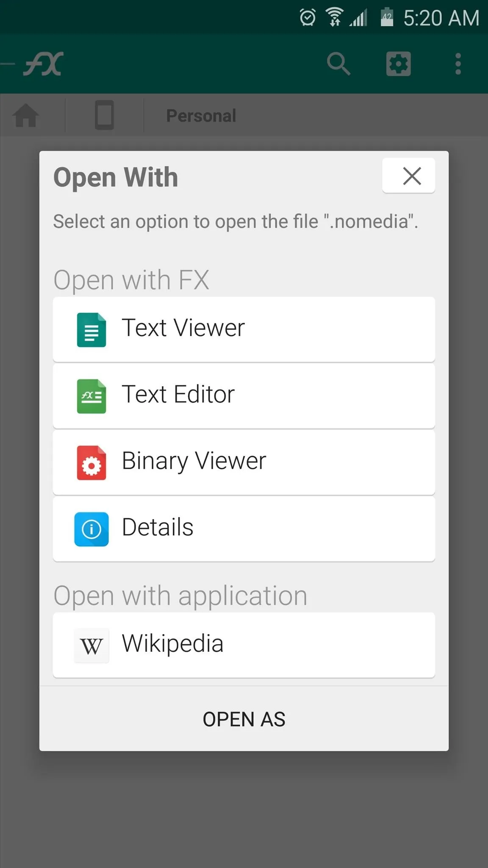Tap the FX logo in toolbar
488x868 pixels.
click(x=43, y=64)
